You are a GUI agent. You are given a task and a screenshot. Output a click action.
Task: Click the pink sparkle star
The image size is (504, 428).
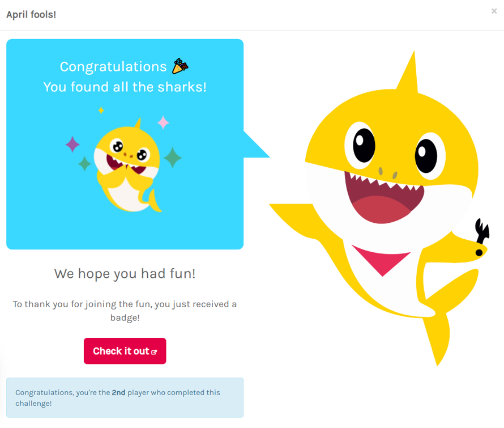click(163, 122)
